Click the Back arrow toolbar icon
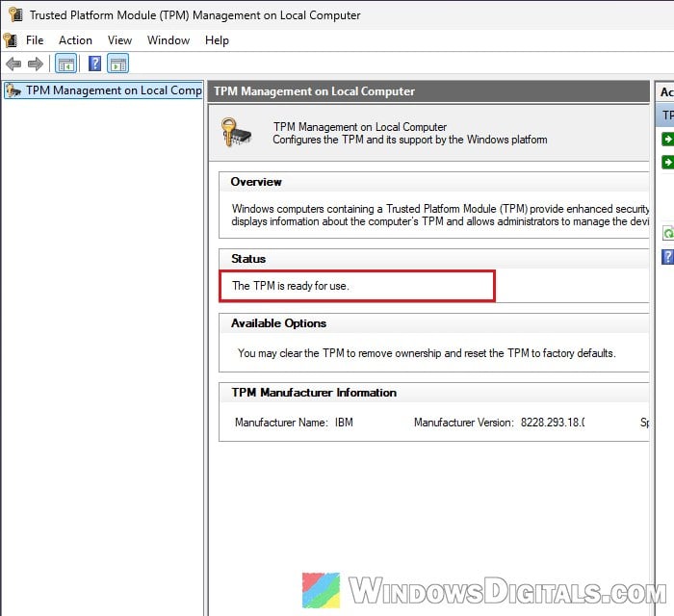This screenshot has height=616, width=674. click(13, 64)
